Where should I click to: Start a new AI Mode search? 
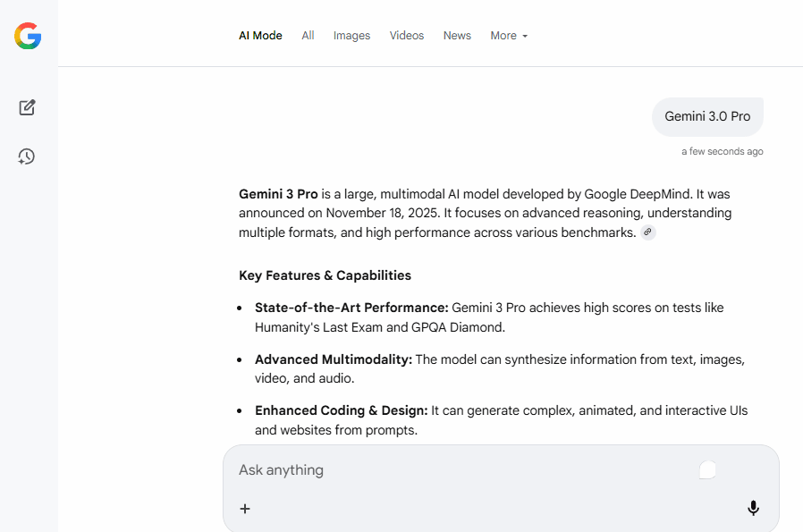27,107
